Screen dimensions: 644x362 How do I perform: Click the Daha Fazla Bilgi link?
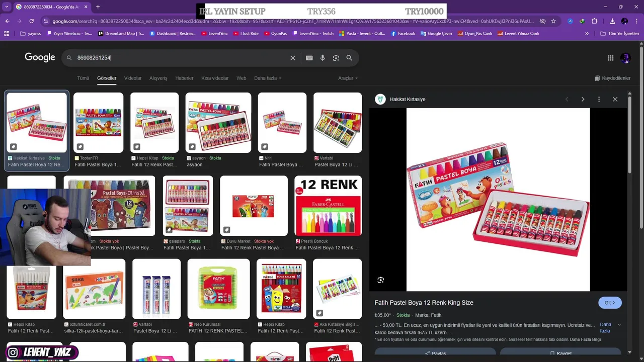585,339
